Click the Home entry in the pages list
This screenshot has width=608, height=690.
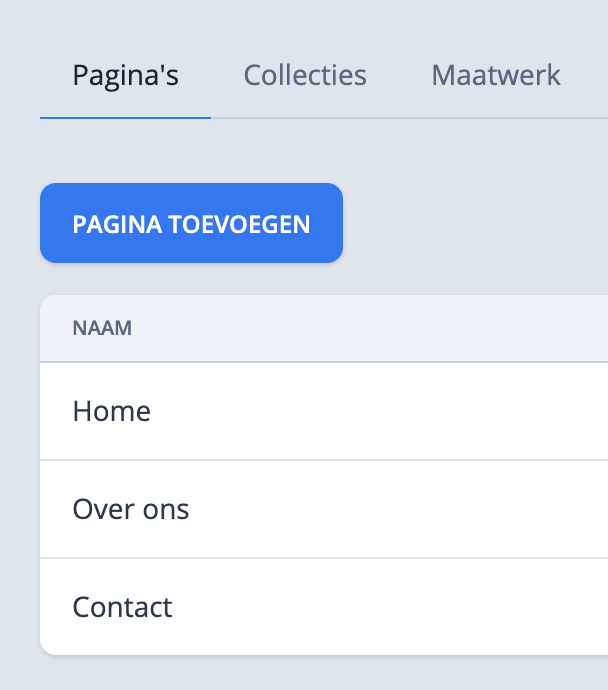point(112,411)
